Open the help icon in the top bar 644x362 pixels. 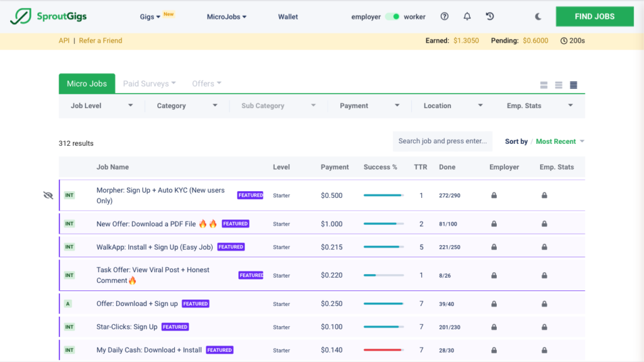click(445, 16)
